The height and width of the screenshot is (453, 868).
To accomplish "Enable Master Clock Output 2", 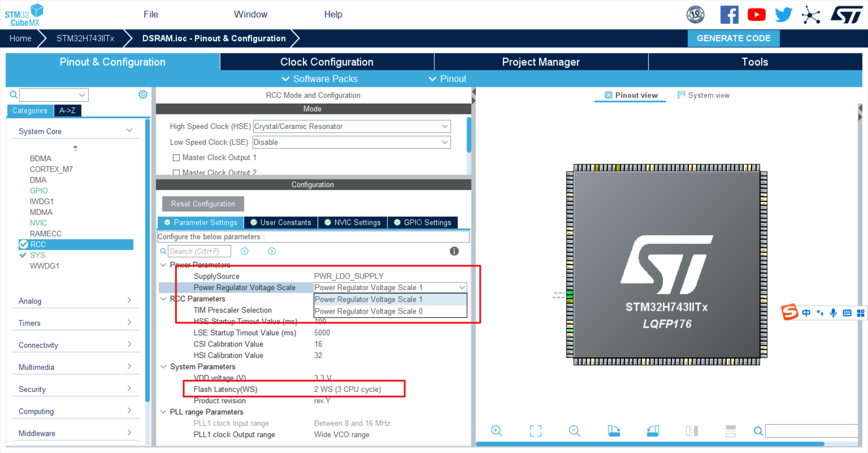I will tap(176, 172).
